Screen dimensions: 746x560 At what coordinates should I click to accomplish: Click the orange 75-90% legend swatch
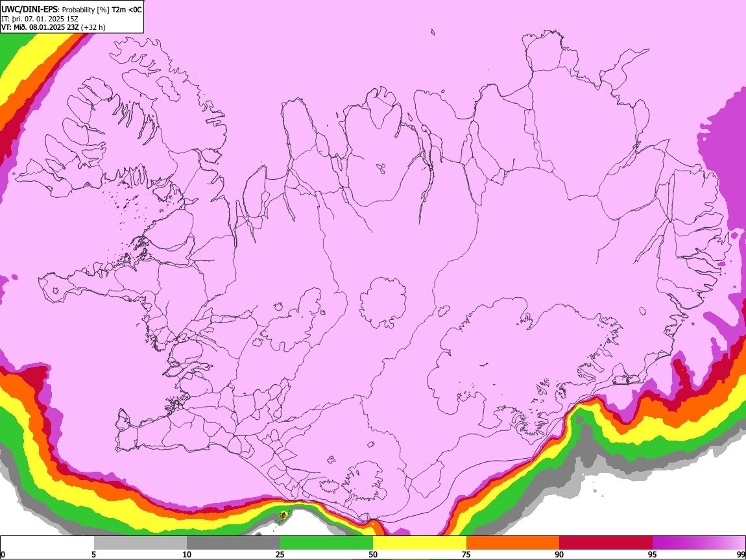512,543
